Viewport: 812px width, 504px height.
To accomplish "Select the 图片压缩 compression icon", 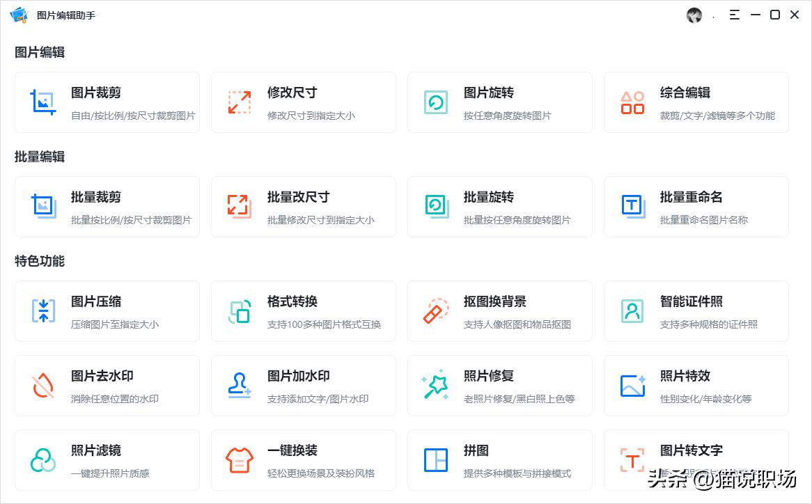I will click(x=42, y=311).
